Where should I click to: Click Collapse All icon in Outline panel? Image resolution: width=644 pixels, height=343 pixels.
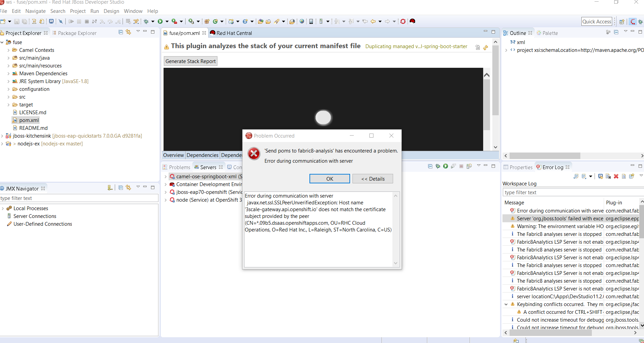click(616, 32)
